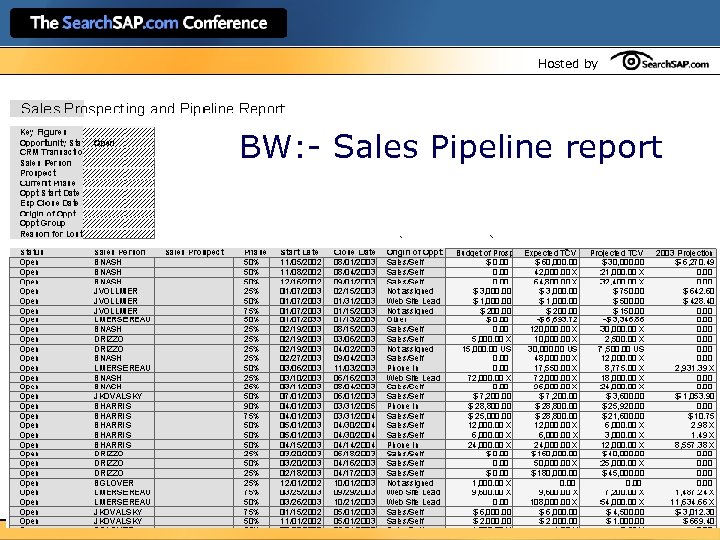Click the $25,920.00 Projected TCV cell

623,406
